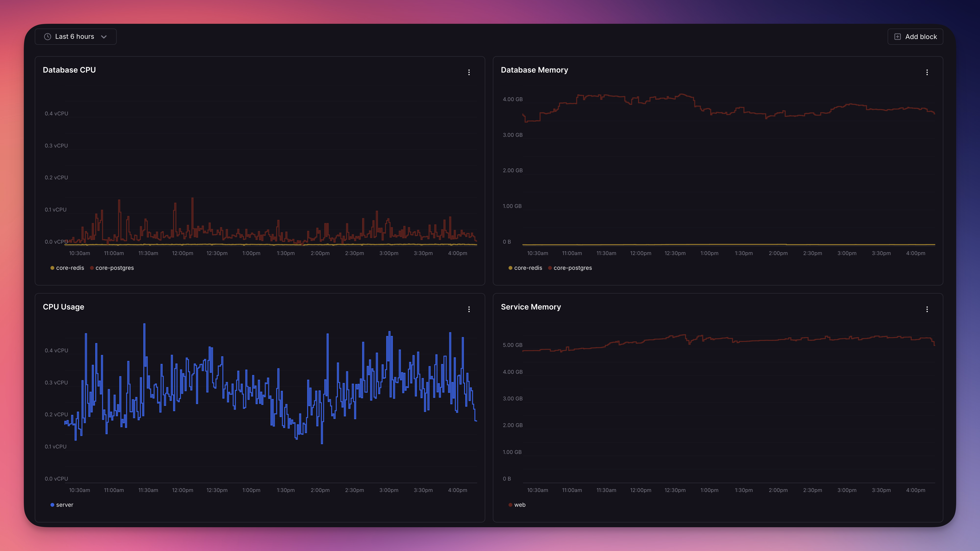
Task: Toggle web series in Service Memory legend
Action: tap(520, 505)
